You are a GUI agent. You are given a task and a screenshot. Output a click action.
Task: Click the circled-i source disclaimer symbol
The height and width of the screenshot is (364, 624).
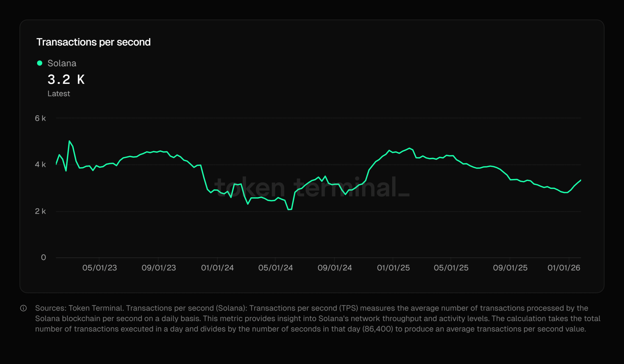pyautogui.click(x=24, y=308)
